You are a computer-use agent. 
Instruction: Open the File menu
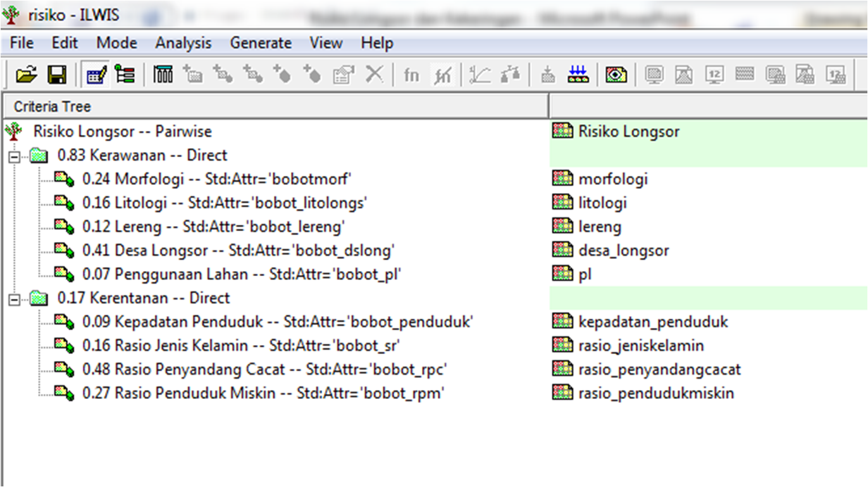22,43
